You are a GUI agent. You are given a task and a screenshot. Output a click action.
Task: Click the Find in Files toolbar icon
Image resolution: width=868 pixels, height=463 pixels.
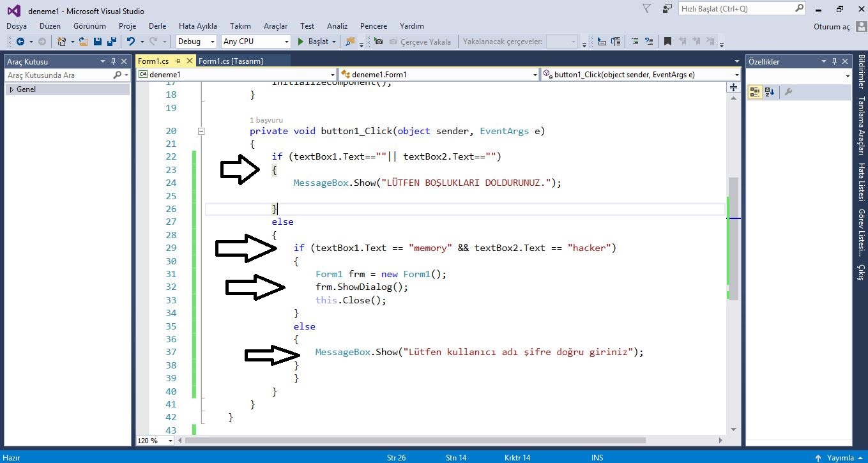(350, 42)
